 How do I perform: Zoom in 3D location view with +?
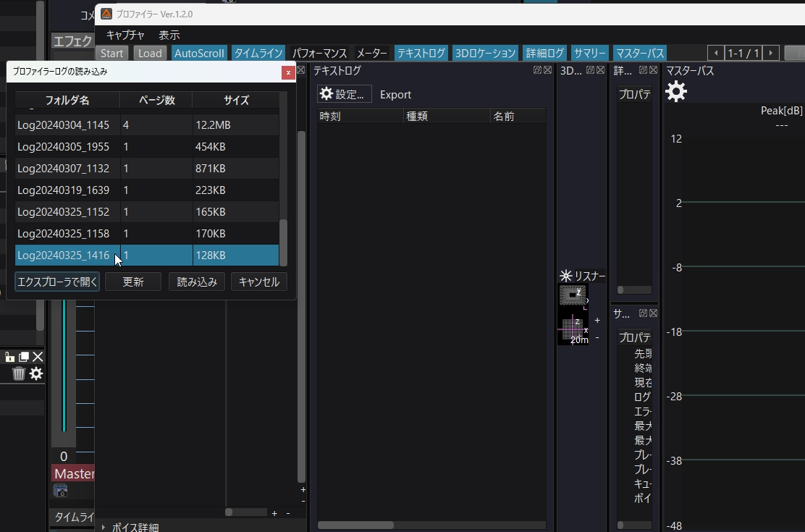click(x=597, y=320)
